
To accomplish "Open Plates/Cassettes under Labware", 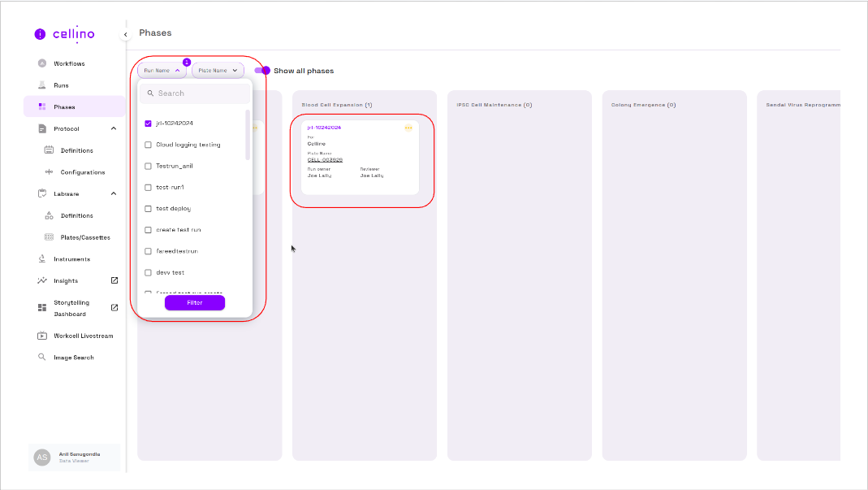I will 85,237.
